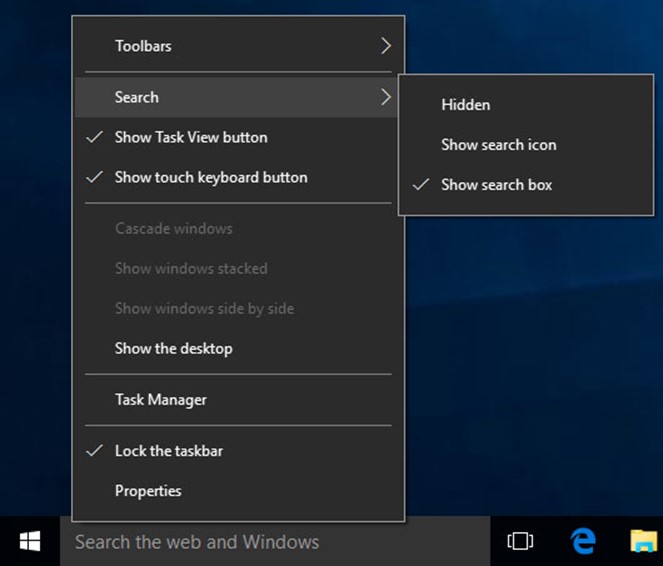The image size is (663, 566).
Task: Launch Microsoft Edge from the taskbar
Action: 582,541
